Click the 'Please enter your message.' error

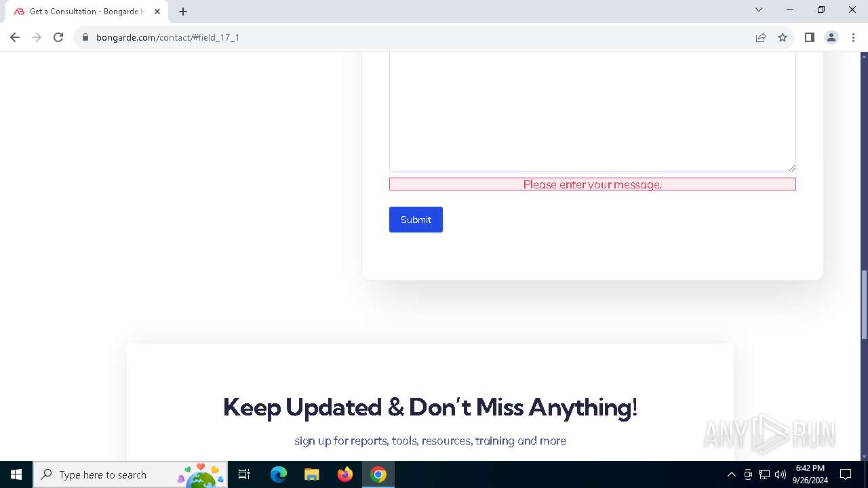592,184
